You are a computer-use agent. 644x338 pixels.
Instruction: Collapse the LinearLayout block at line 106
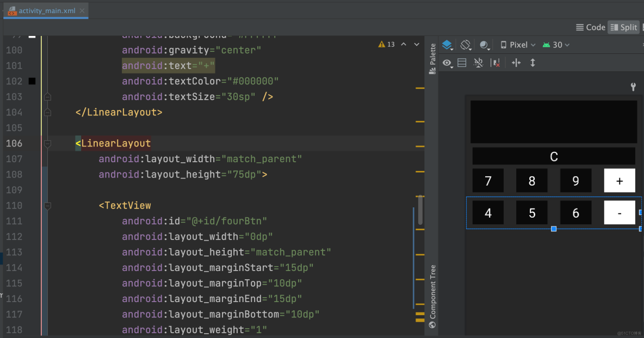pyautogui.click(x=48, y=144)
